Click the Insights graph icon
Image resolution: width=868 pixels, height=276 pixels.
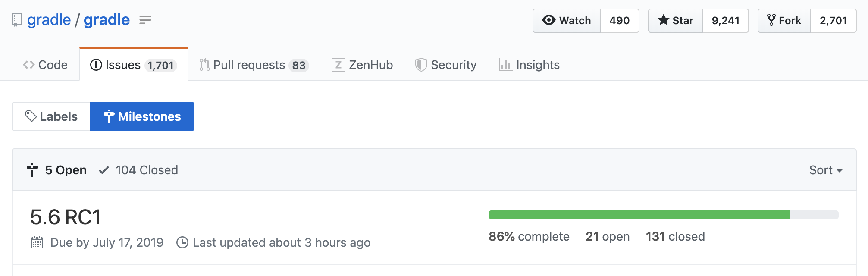(x=505, y=65)
